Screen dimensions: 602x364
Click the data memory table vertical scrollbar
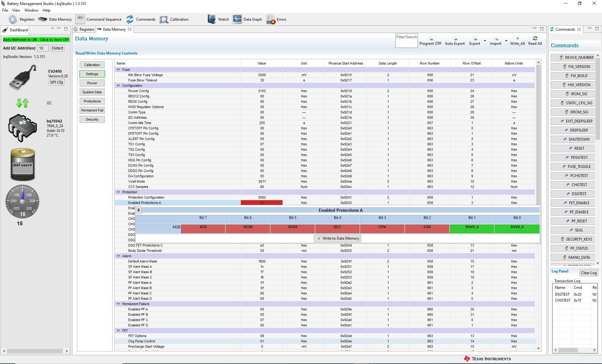pos(538,205)
